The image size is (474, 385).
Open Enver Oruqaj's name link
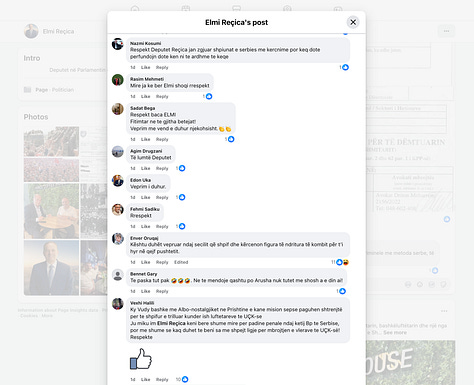point(144,238)
